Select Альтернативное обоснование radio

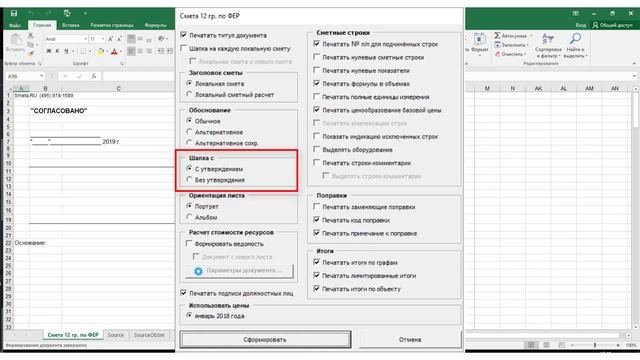[x=189, y=132]
